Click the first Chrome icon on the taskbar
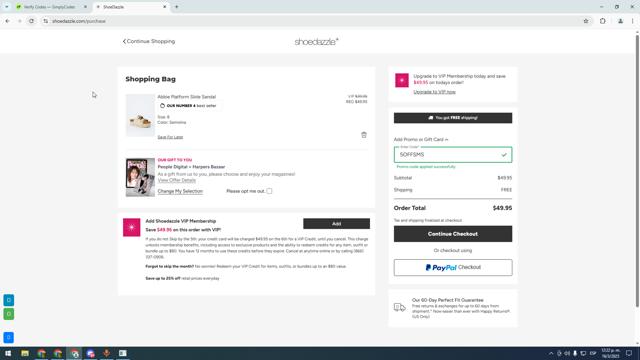 (42, 353)
